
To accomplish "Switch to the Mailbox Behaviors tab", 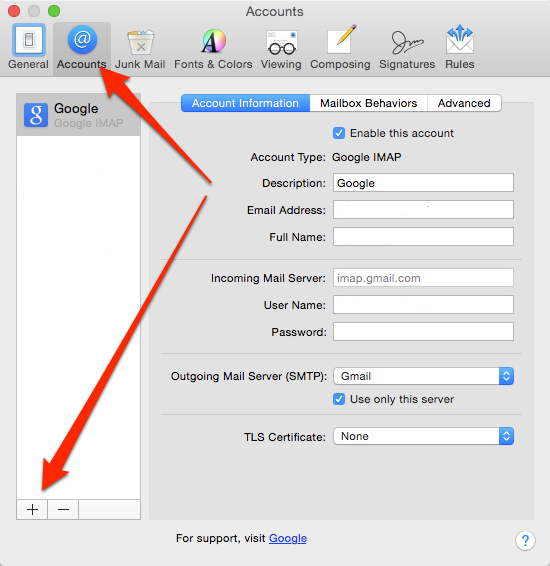I will click(368, 103).
